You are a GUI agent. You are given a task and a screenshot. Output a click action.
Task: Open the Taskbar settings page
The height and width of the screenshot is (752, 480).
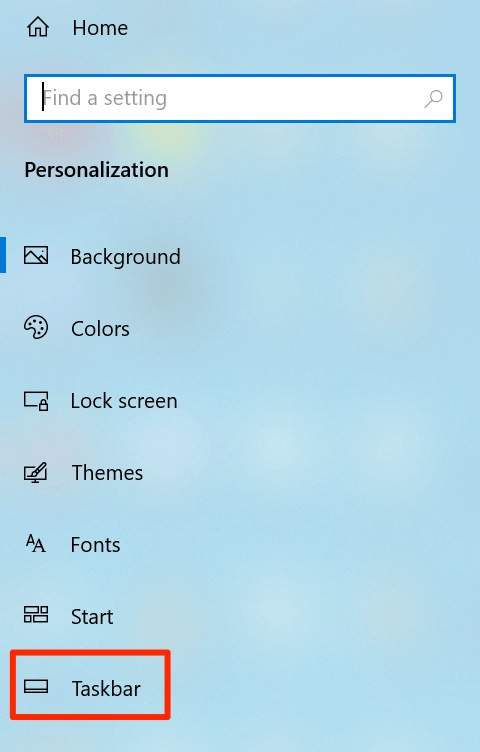click(106, 689)
